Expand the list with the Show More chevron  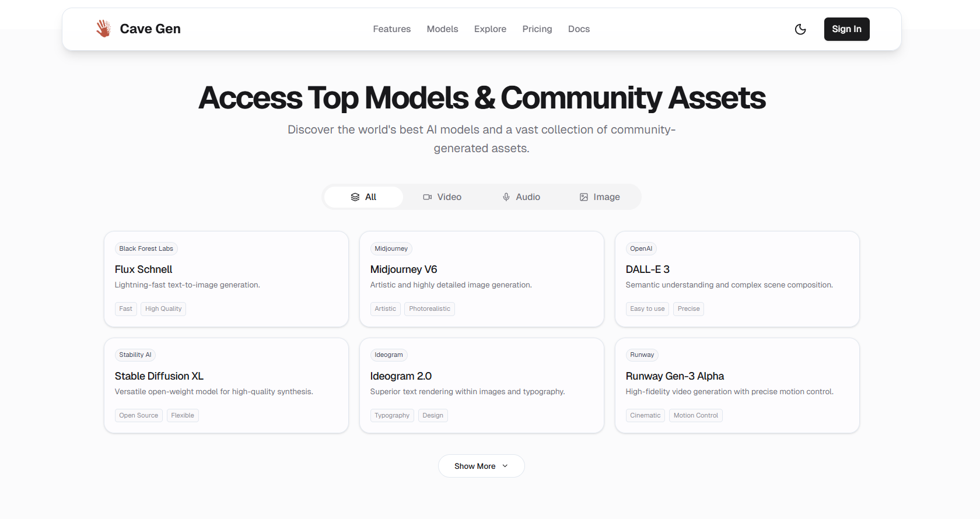(x=505, y=466)
